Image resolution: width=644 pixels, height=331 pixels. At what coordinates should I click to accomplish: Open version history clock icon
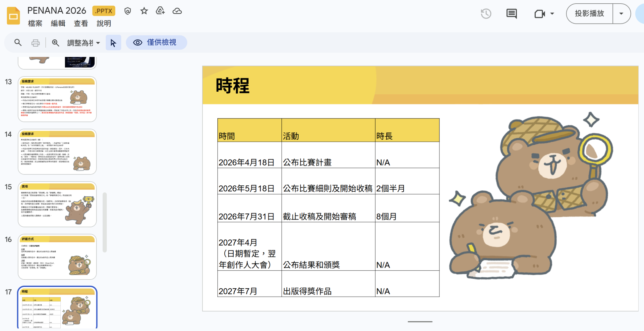(x=486, y=14)
